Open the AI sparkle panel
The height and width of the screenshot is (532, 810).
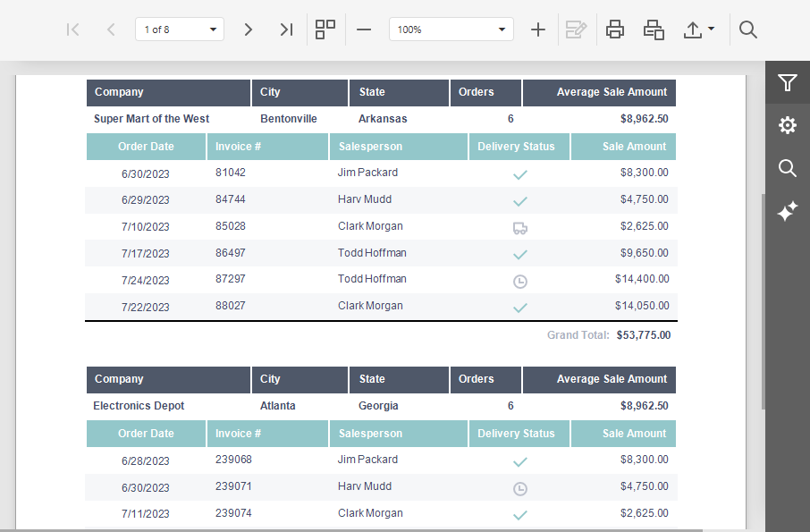pyautogui.click(x=788, y=211)
